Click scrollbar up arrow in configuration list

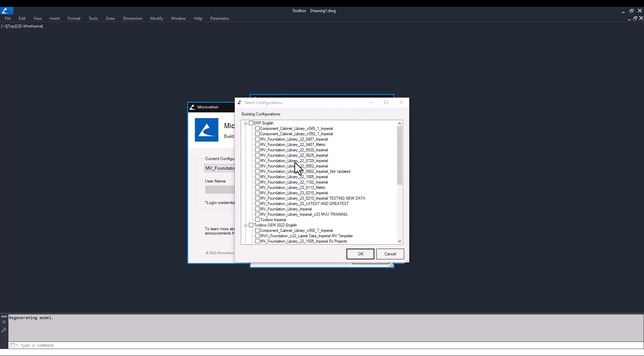click(399, 123)
